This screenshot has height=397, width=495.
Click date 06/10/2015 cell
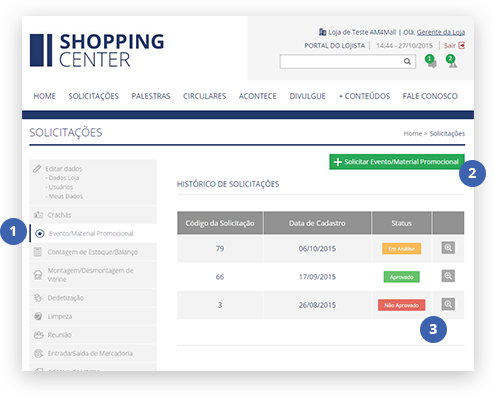[317, 249]
